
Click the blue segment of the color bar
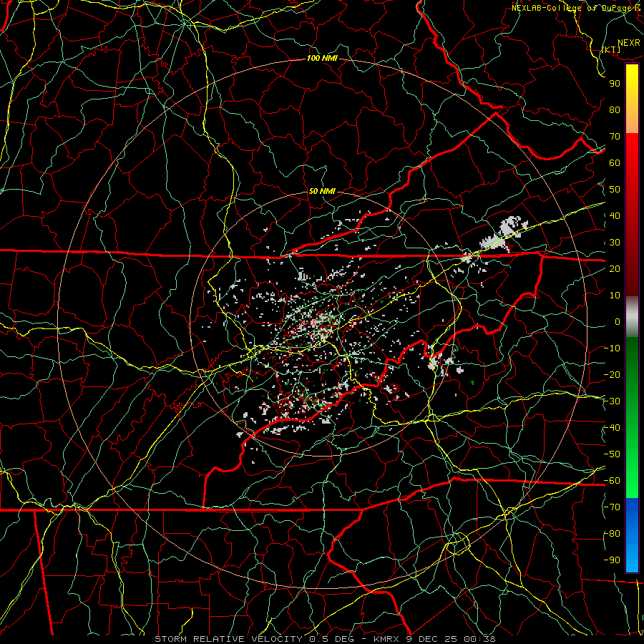(x=632, y=535)
